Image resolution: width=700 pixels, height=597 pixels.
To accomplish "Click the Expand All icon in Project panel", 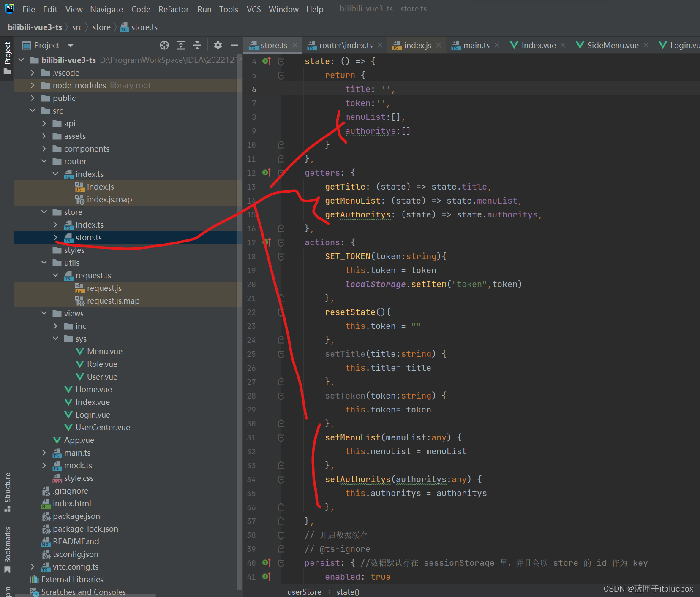I will 181,45.
